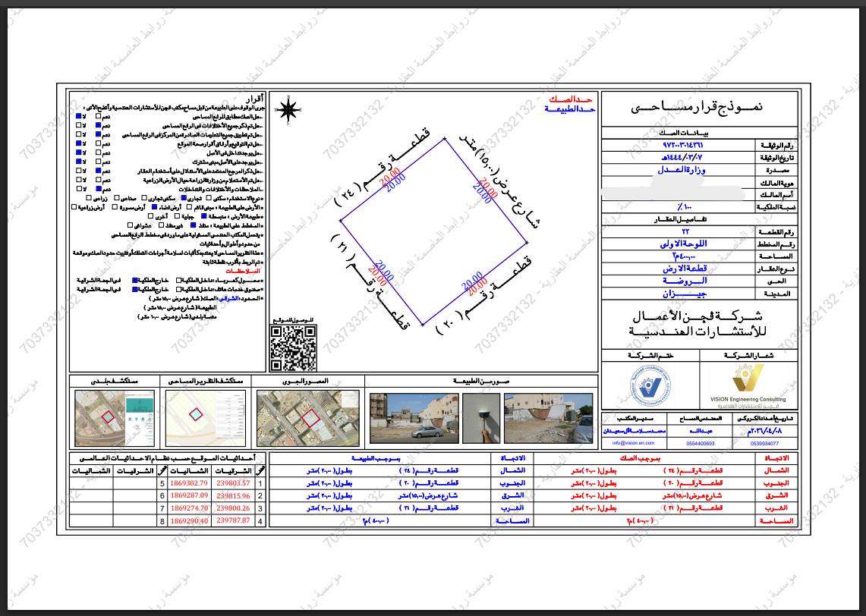The height and width of the screenshot is (616, 866).
Task: Open the aerial photo thumbnail with red parcel
Action: coord(307,418)
